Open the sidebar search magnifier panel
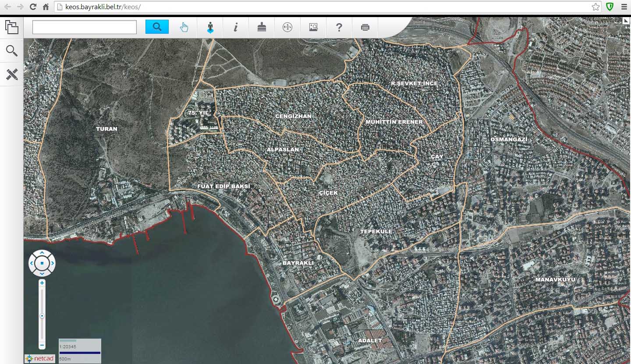The image size is (631, 364). (x=12, y=51)
